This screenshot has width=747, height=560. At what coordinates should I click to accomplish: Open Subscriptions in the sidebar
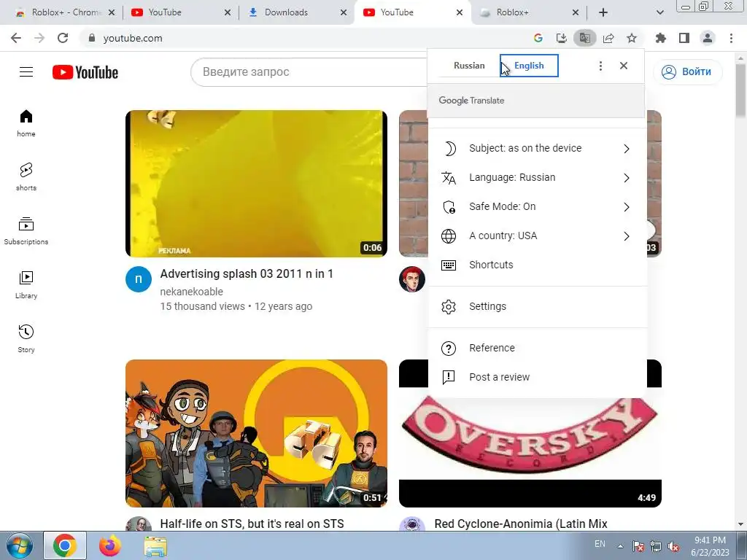[x=26, y=231]
